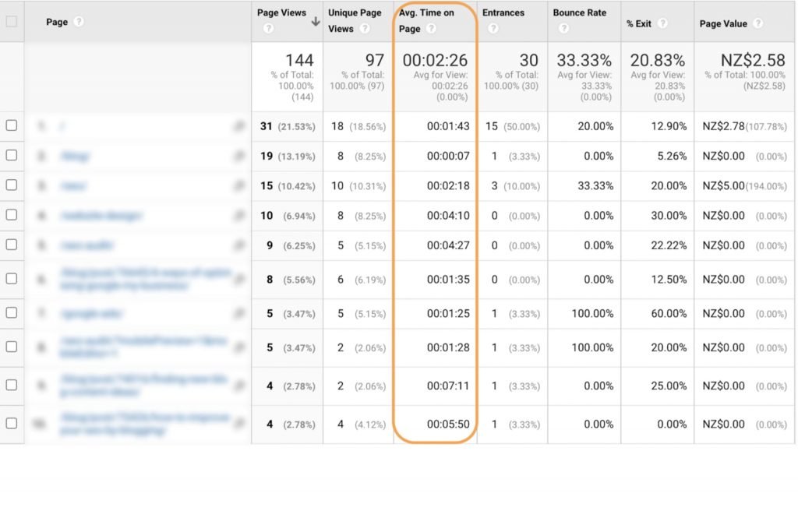Click the open-page icon in the 00:04:10 row
The width and height of the screenshot is (798, 532).
click(x=238, y=216)
